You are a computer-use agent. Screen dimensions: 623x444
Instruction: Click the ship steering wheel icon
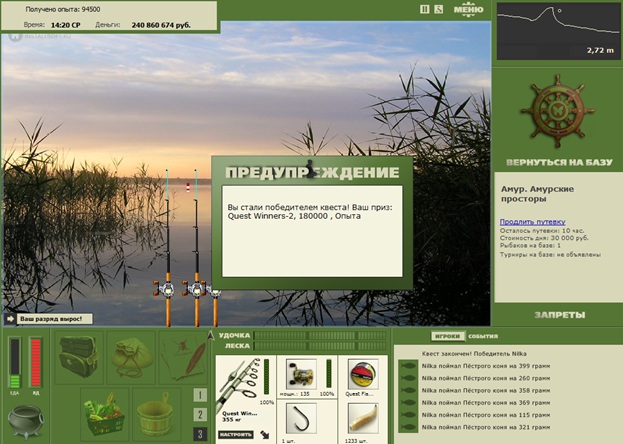point(557,111)
